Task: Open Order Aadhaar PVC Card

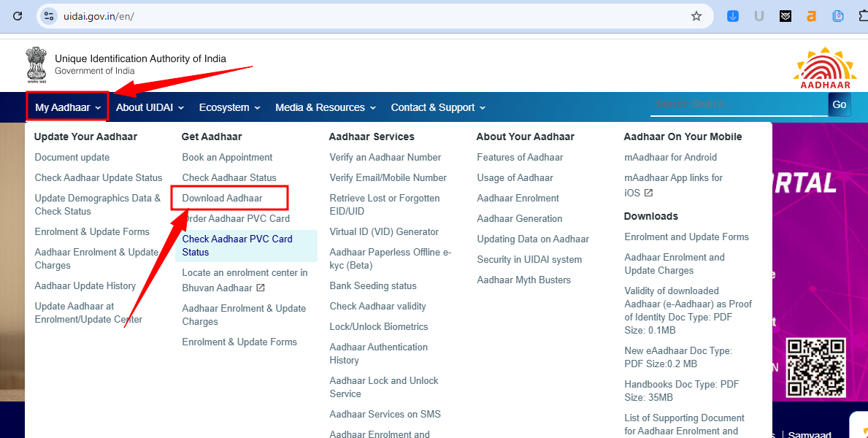Action: [x=236, y=219]
